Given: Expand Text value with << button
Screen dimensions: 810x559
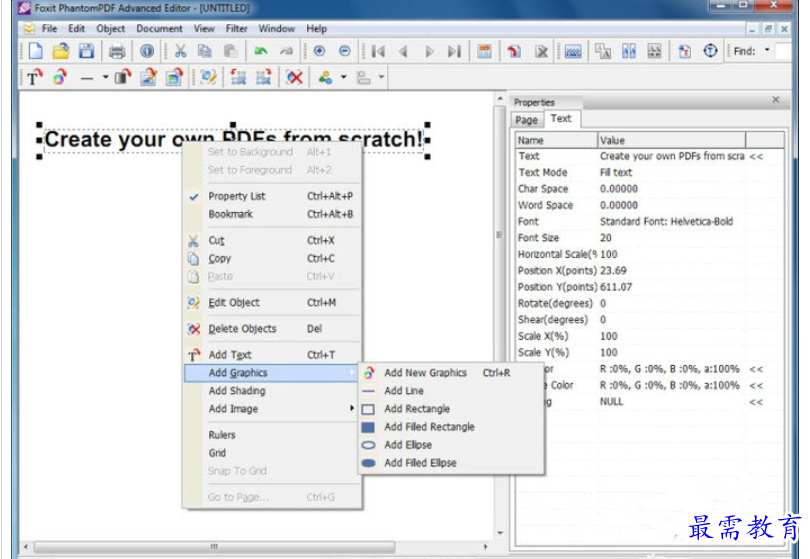Looking at the screenshot, I should pyautogui.click(x=756, y=157).
